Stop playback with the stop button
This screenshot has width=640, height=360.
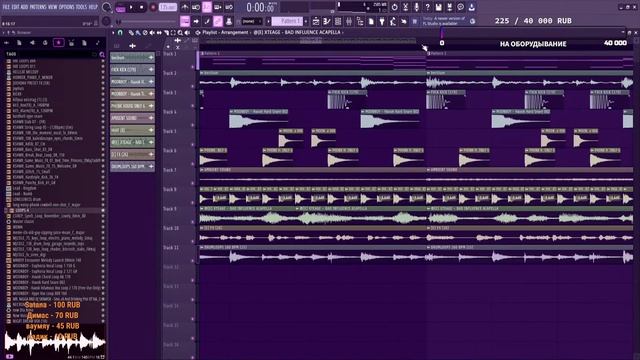pyautogui.click(x=142, y=7)
